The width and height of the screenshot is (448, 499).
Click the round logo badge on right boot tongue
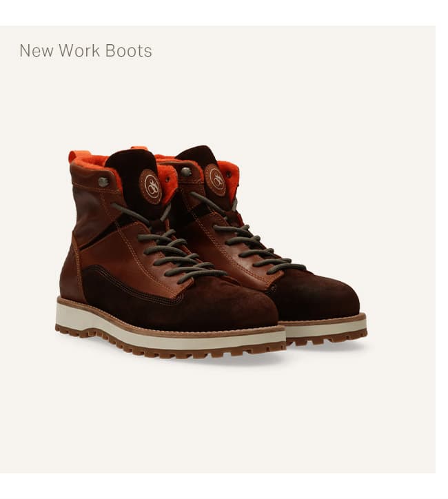click(216, 179)
